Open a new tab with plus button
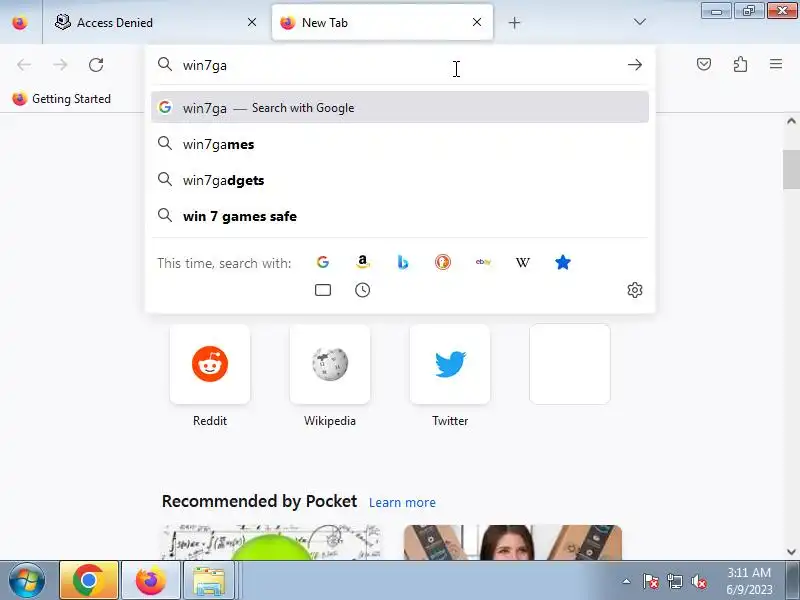 [x=514, y=22]
